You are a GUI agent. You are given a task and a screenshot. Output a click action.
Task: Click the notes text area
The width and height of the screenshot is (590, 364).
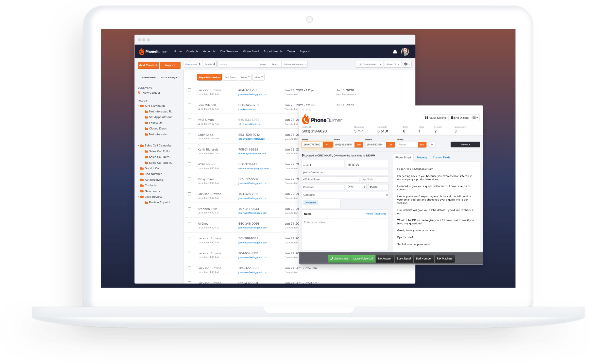(345, 234)
